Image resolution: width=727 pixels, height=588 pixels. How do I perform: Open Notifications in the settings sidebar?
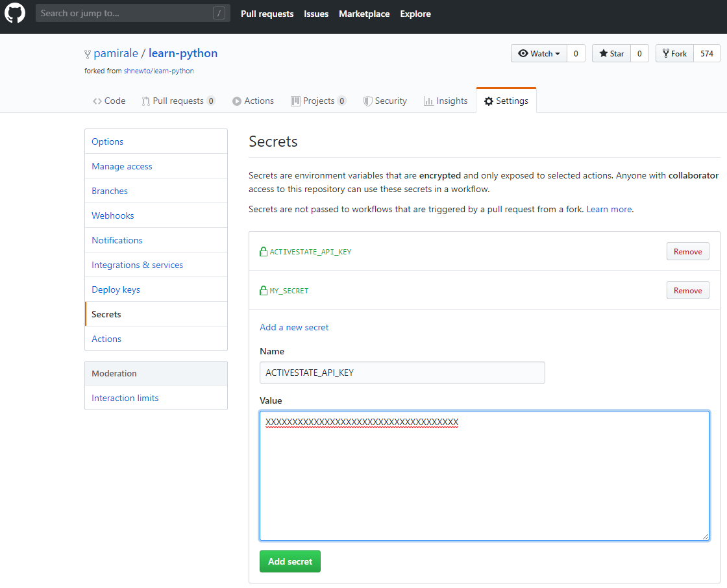[x=156, y=240]
